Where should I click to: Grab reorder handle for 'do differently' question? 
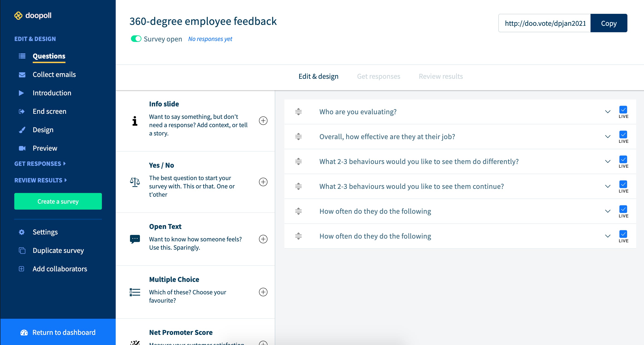pos(298,161)
